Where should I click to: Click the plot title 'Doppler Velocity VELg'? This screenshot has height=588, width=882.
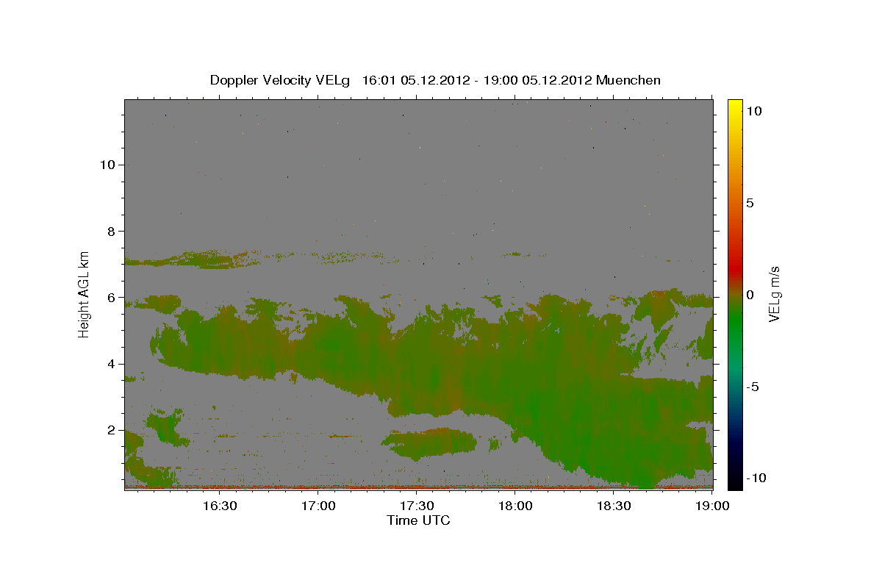282,80
